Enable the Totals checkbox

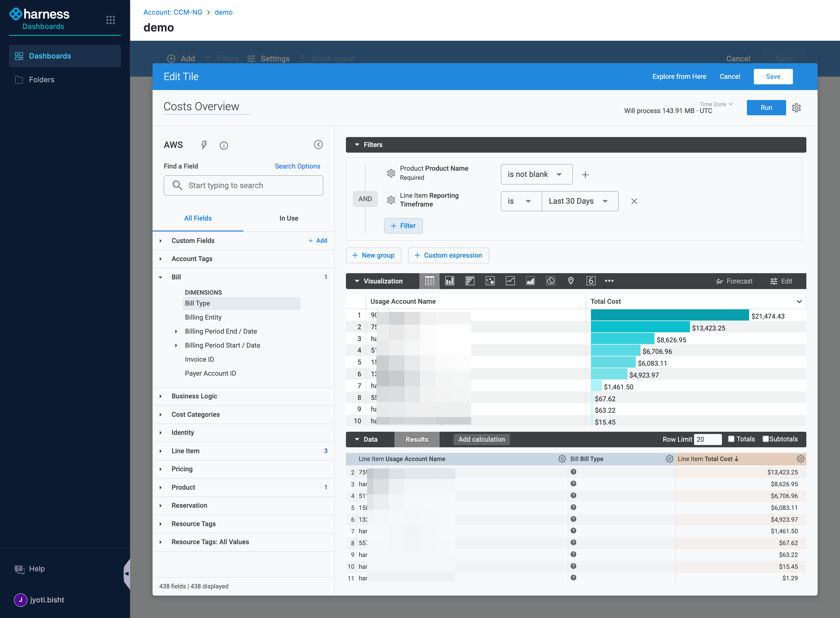731,439
